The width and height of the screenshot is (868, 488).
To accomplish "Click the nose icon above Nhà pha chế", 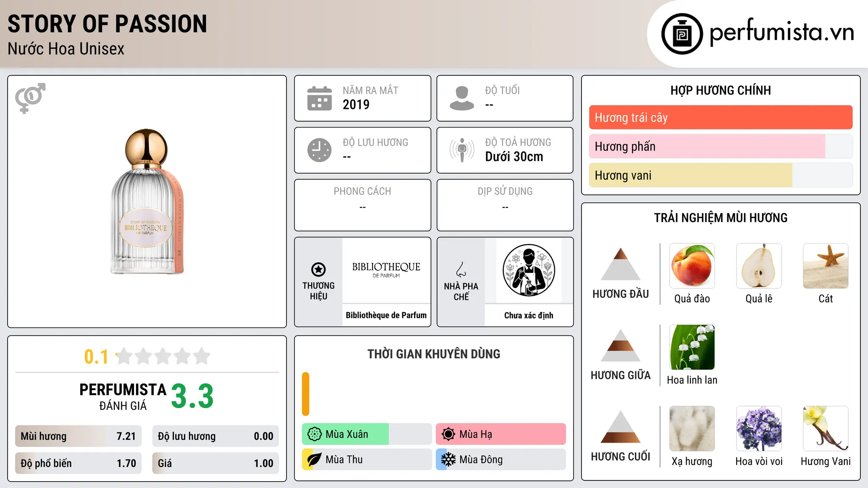I will coord(461,269).
